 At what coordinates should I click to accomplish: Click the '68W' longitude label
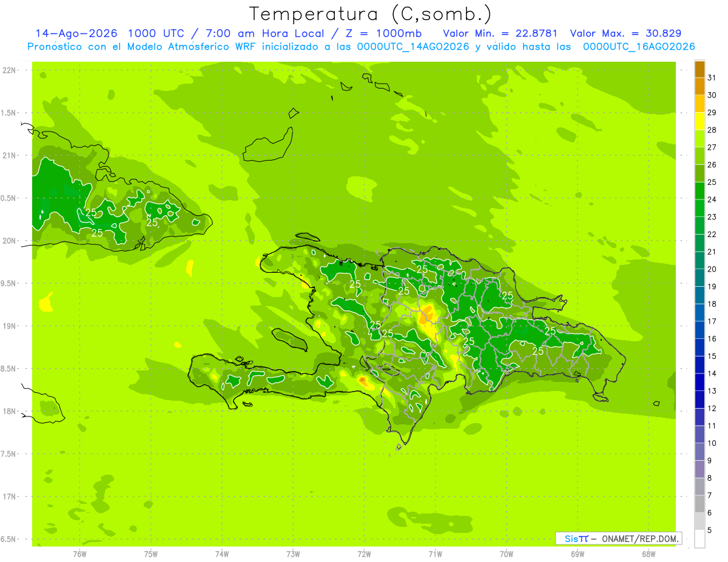[649, 554]
